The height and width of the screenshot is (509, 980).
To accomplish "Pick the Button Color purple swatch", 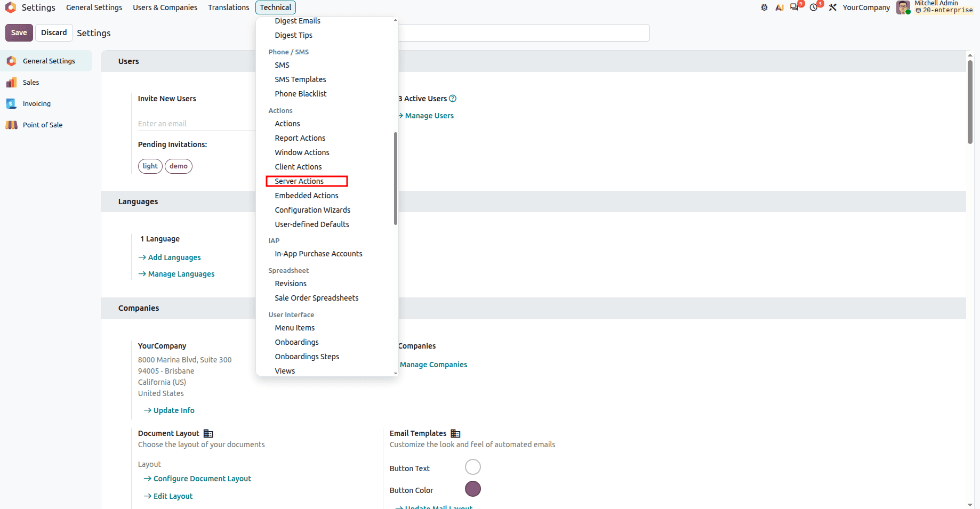I will [473, 489].
